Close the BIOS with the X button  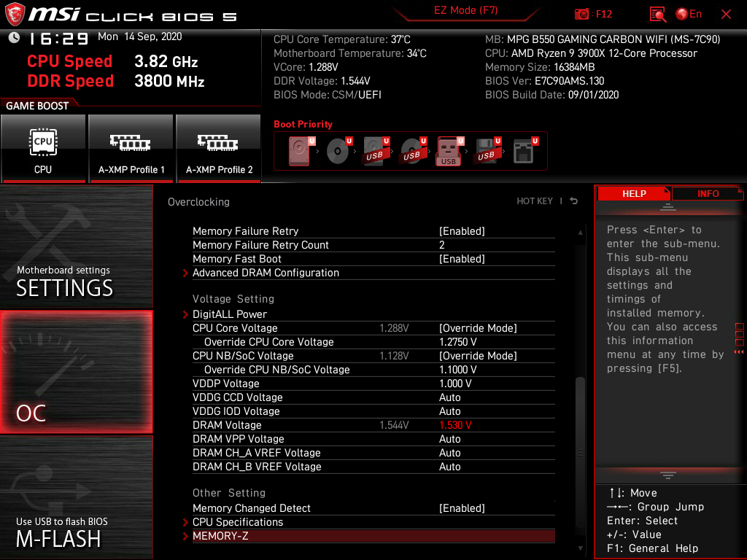pyautogui.click(x=726, y=15)
